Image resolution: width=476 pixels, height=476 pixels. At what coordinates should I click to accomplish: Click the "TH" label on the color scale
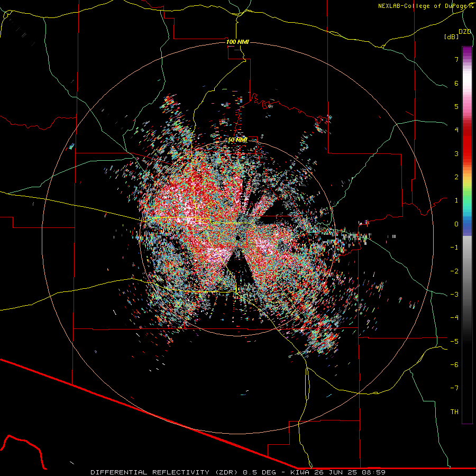[x=454, y=412]
